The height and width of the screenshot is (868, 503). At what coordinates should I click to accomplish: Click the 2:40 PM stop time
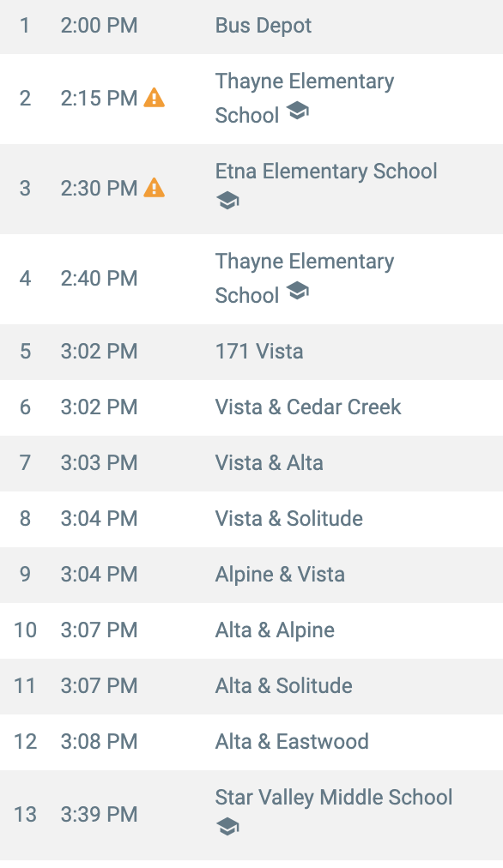click(100, 278)
